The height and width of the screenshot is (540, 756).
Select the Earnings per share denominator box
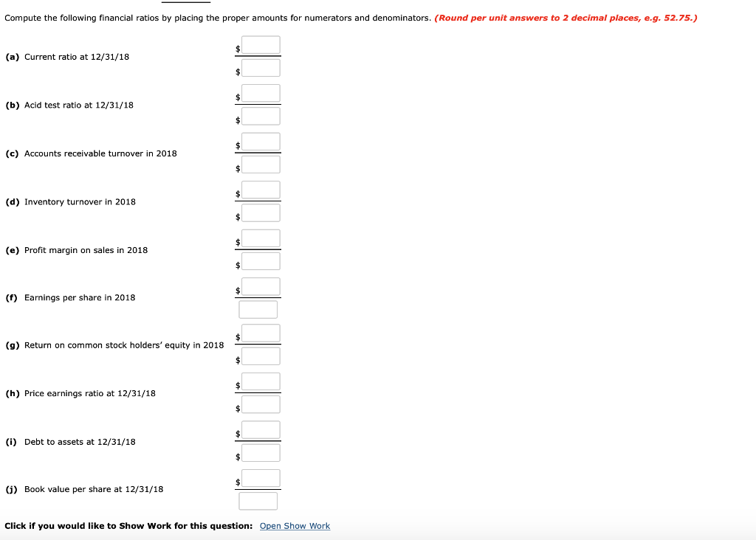click(x=258, y=308)
